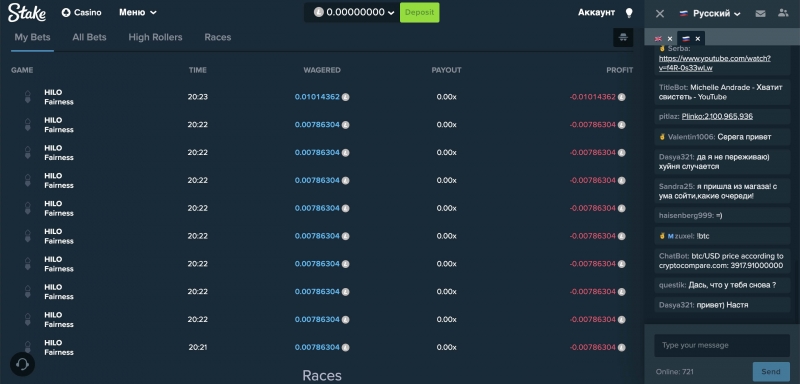Image resolution: width=800 pixels, height=384 pixels.
Task: Click the GAME column header
Action: click(x=22, y=70)
